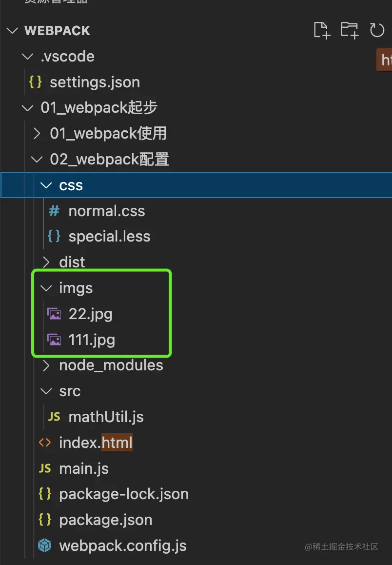The image size is (392, 565).
Task: Click the JS icon beside mathUtil.js
Action: coord(54,417)
